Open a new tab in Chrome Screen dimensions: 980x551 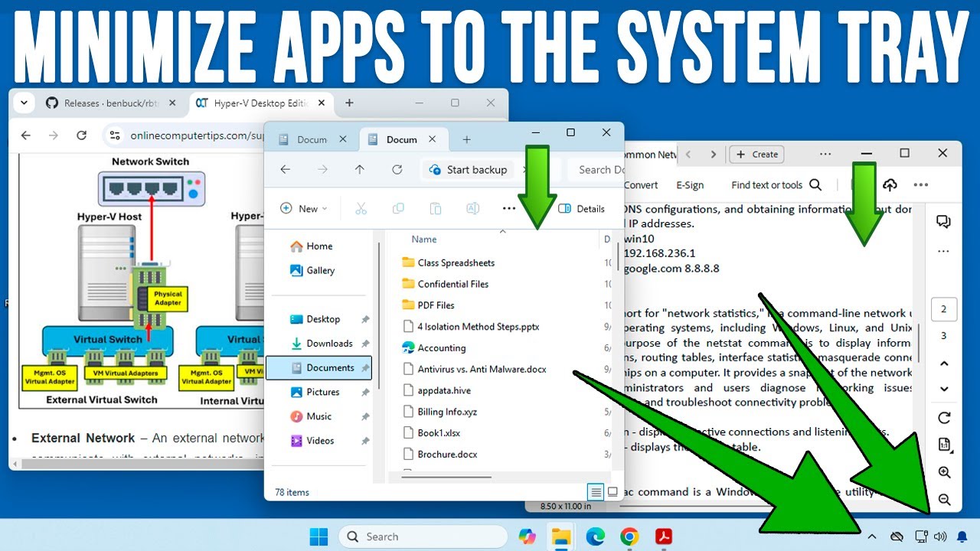pos(349,103)
